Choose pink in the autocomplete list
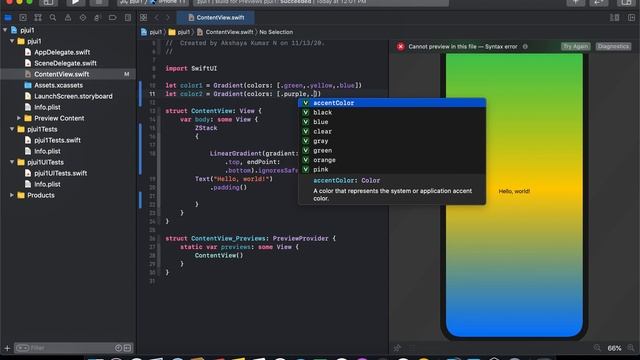Viewport: 640px width, 360px height. tap(392, 169)
